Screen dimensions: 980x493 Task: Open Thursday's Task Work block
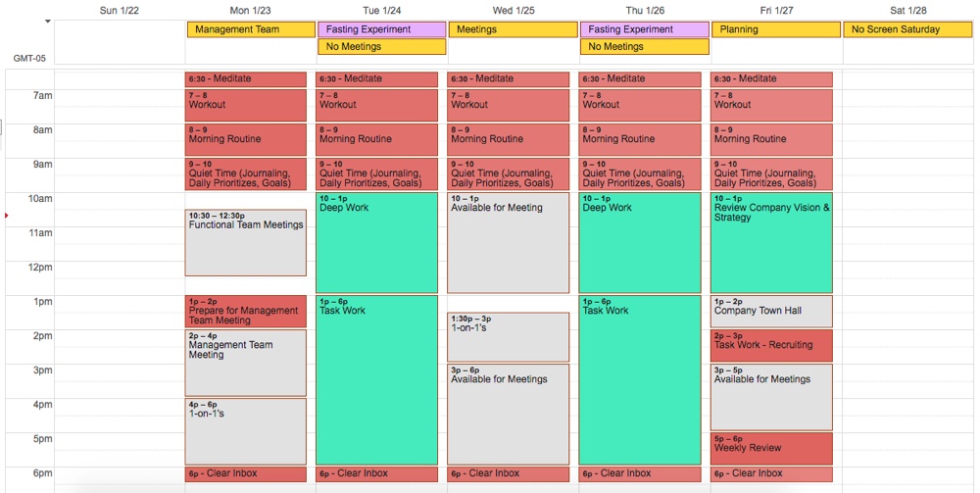(x=640, y=379)
